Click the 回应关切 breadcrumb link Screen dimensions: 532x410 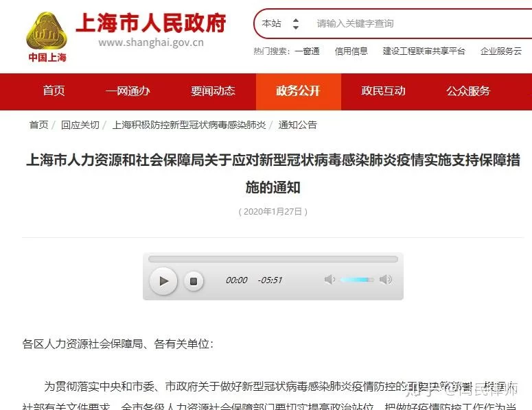click(x=80, y=125)
